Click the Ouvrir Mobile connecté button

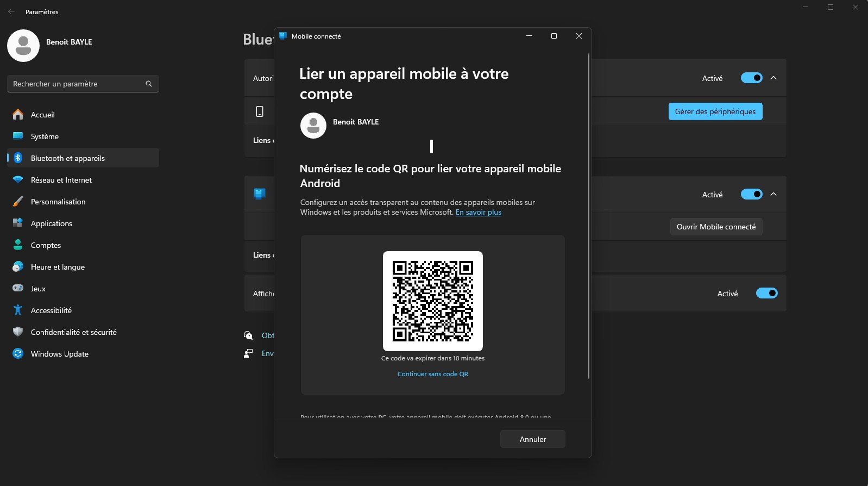716,227
